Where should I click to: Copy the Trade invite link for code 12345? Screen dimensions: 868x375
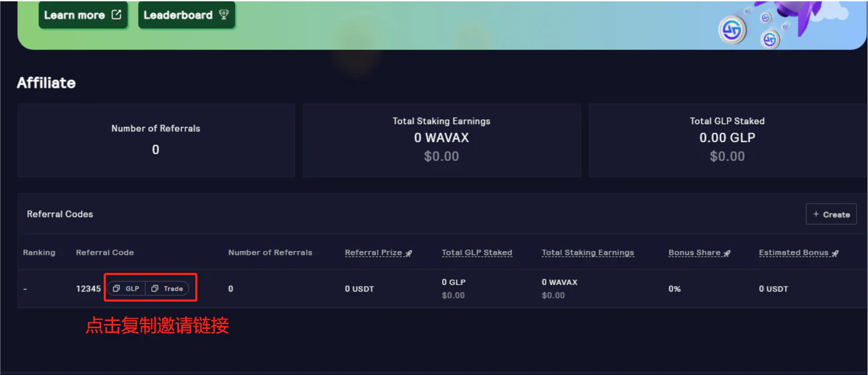(167, 288)
